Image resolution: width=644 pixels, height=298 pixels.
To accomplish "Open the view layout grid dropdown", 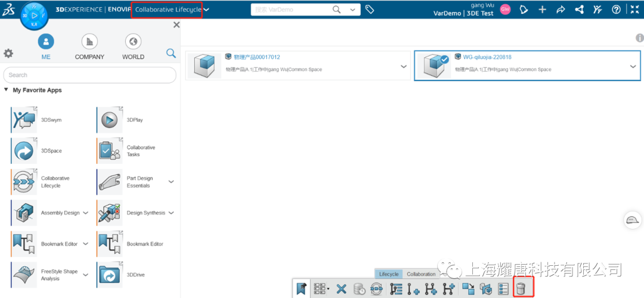I will (x=321, y=288).
